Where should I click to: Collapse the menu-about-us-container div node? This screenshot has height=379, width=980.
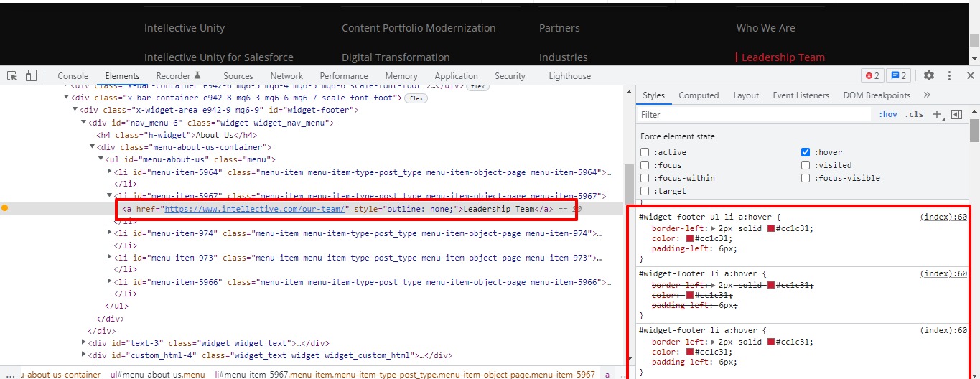tap(92, 147)
